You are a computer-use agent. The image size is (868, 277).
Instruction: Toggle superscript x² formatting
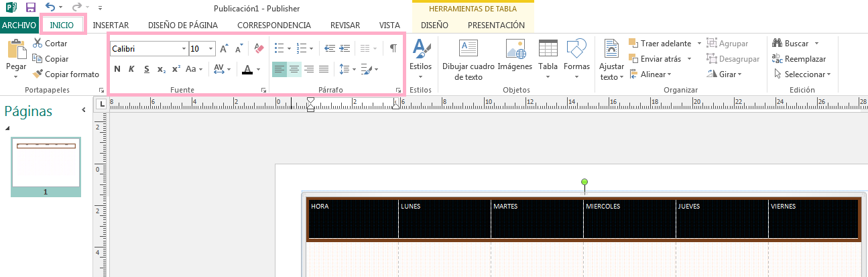click(176, 68)
